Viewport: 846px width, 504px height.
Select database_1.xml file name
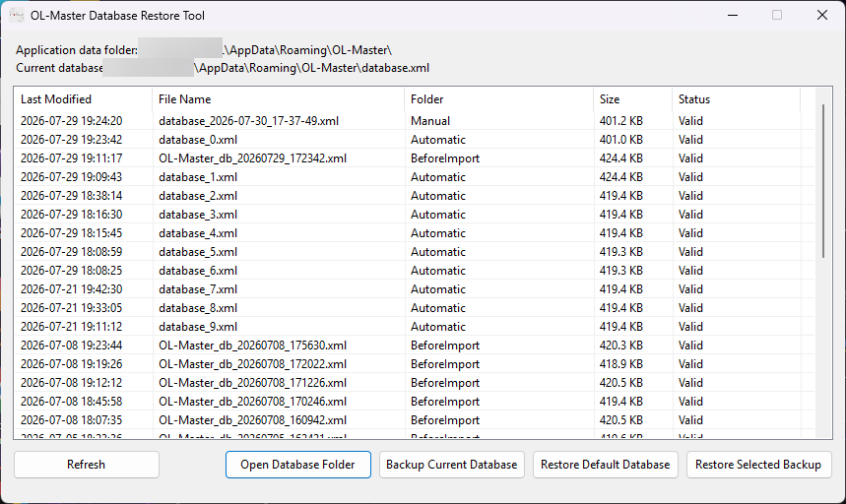(x=198, y=177)
